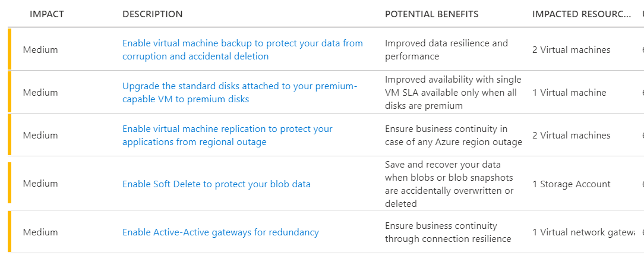This screenshot has width=644, height=255.
Task: Open the Enable virtual machine replication link
Action: [x=228, y=135]
